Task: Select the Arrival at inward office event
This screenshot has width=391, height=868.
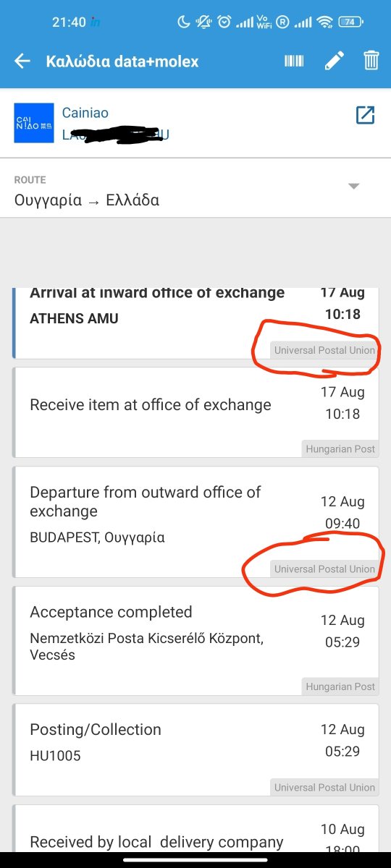Action: [x=195, y=323]
